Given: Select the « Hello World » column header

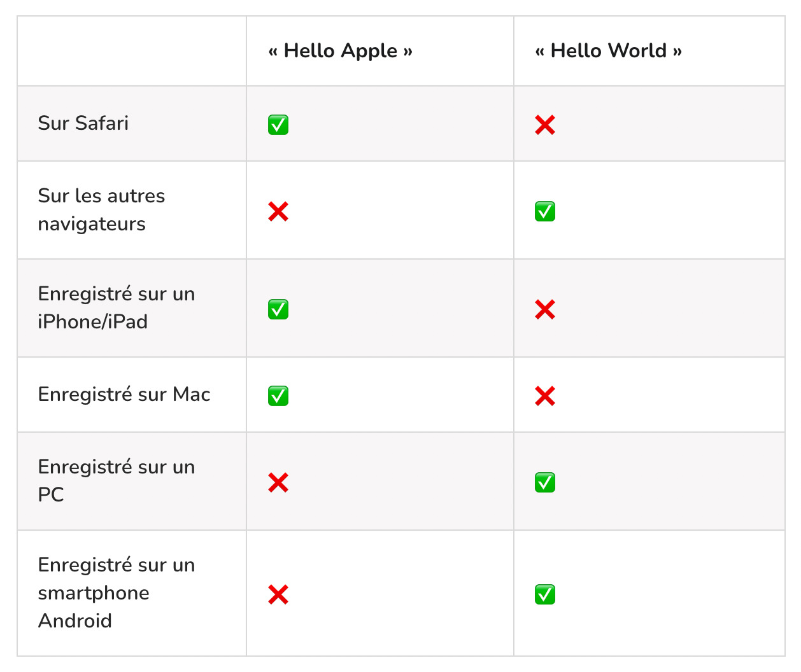Looking at the screenshot, I should pyautogui.click(x=609, y=51).
